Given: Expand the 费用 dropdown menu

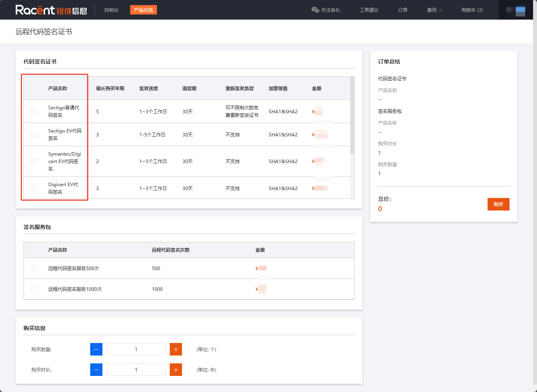Looking at the screenshot, I should pos(434,10).
